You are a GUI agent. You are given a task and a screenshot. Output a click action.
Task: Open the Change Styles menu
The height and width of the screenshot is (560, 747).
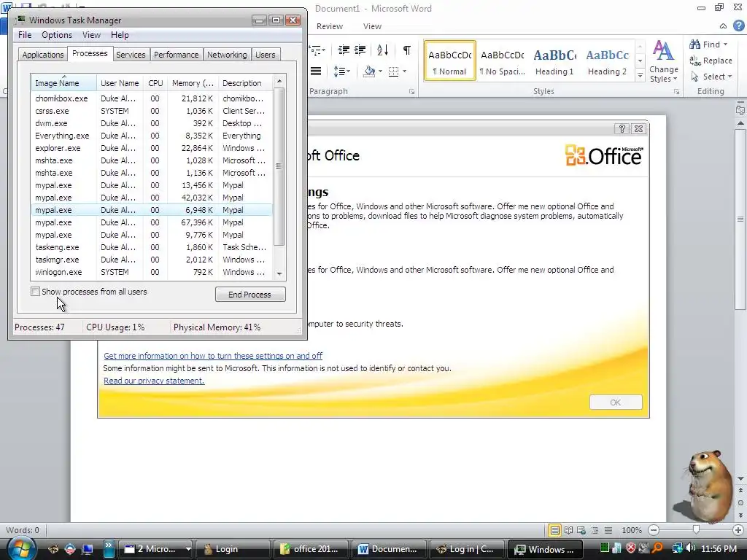[663, 61]
